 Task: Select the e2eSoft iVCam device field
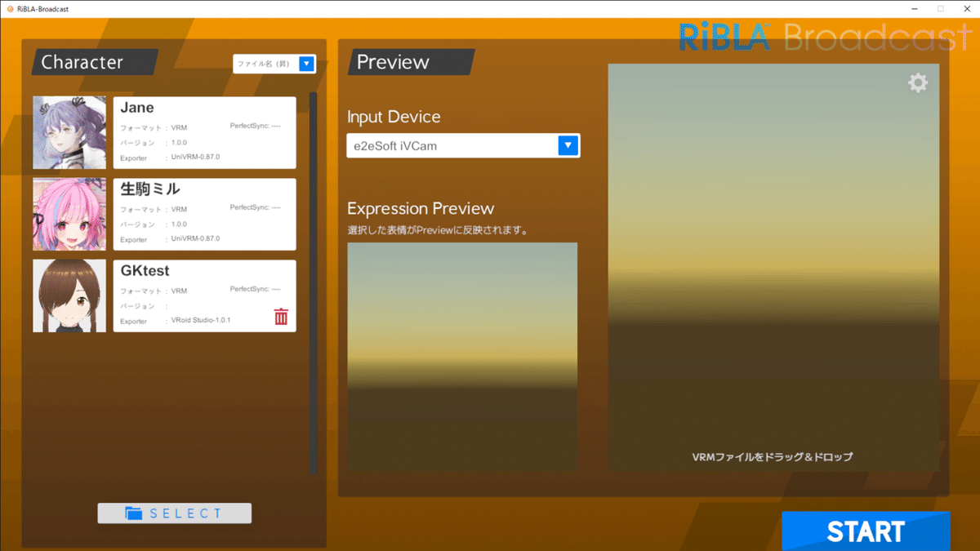[463, 145]
